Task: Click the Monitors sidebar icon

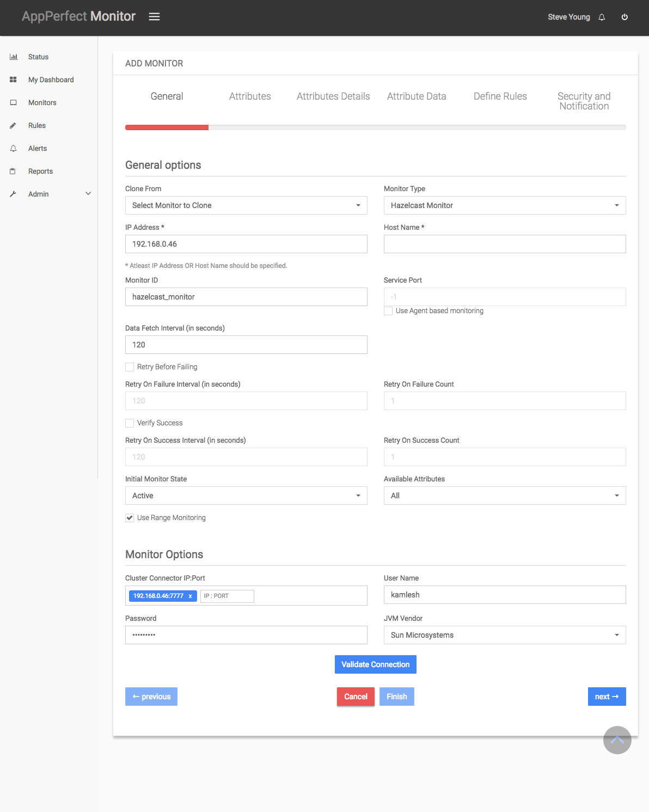Action: [x=13, y=102]
